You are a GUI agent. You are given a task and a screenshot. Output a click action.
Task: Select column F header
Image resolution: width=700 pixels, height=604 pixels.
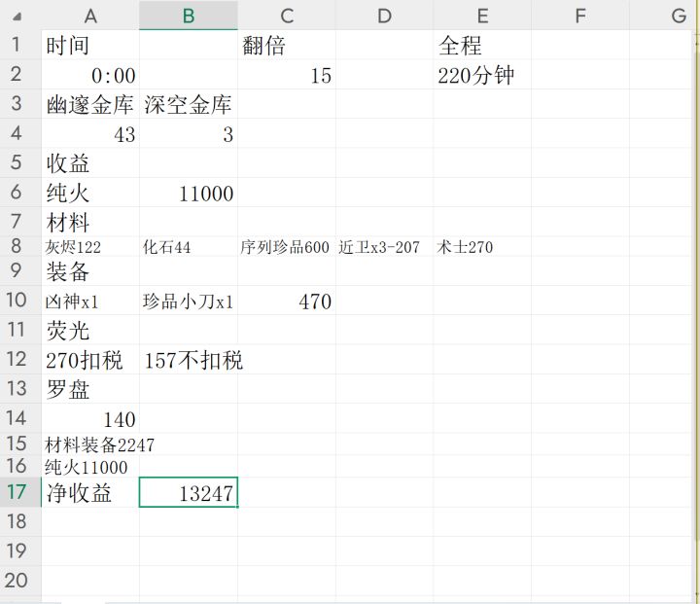point(580,16)
